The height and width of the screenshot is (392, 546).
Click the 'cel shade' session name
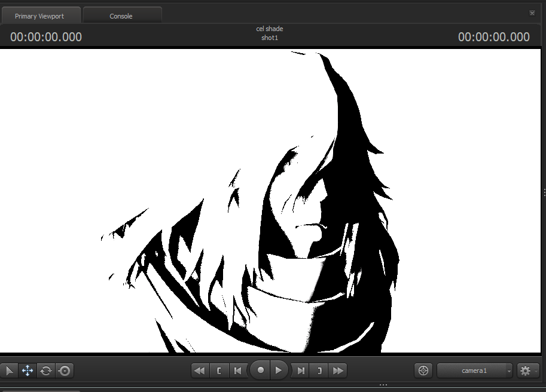point(270,29)
